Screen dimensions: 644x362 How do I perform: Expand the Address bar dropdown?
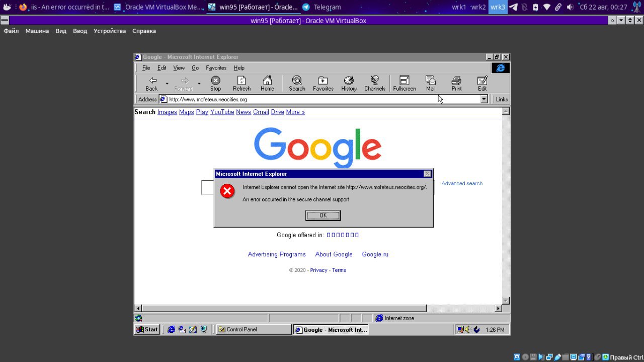[484, 99]
